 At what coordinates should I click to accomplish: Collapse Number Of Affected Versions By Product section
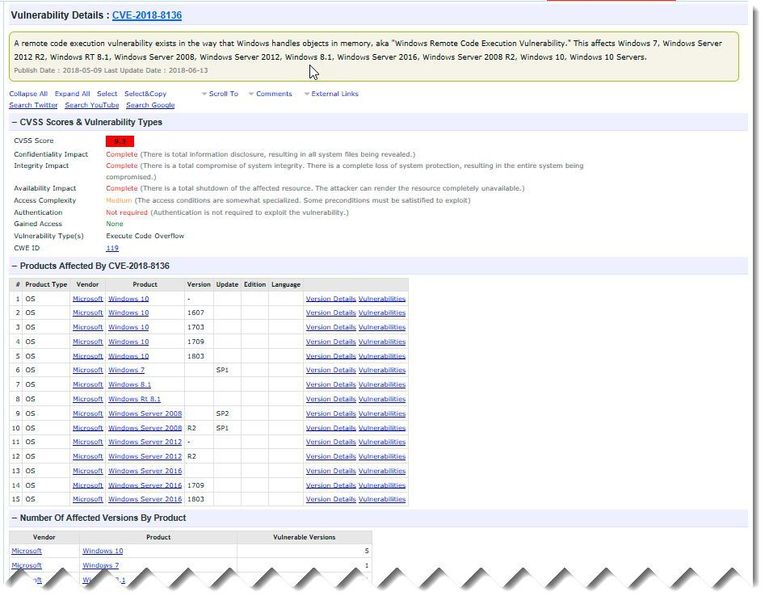[14, 518]
